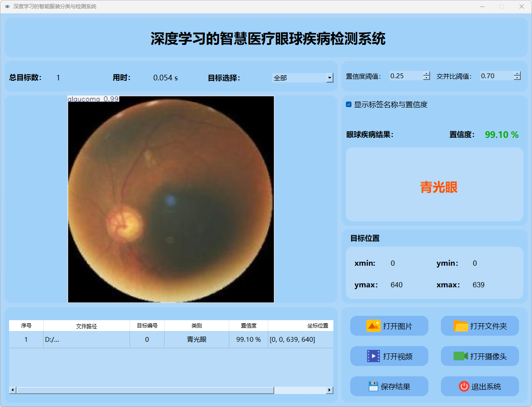
Task: Click the eye app icon in title bar
Action: tap(7, 6)
